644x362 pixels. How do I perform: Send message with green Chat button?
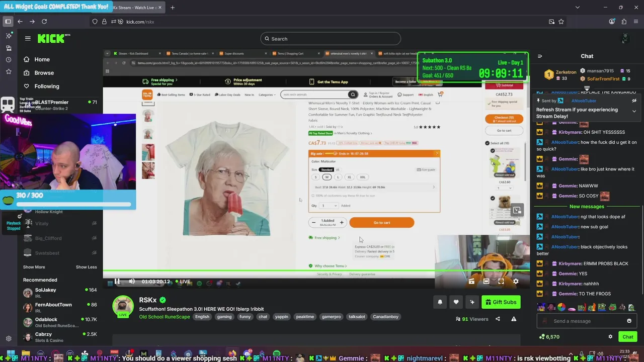tap(628, 337)
